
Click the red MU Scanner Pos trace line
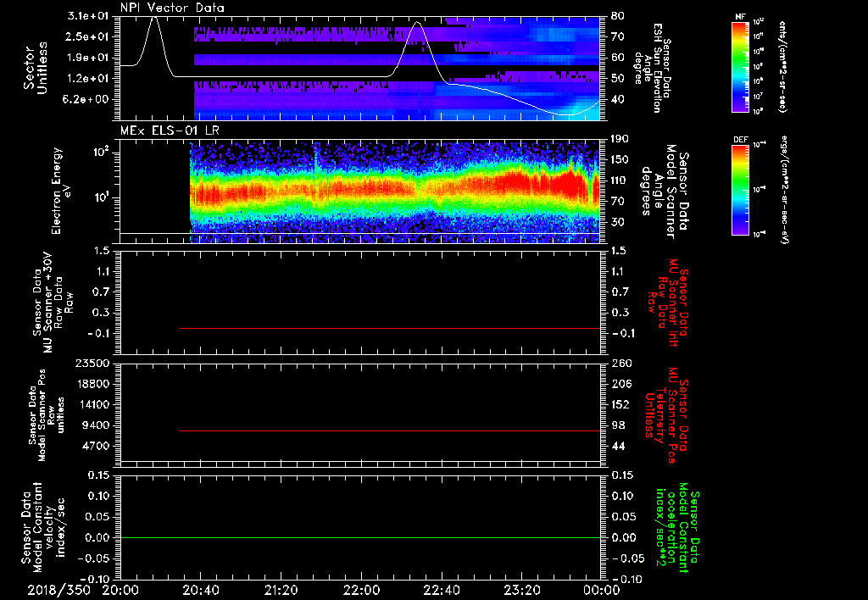390,431
